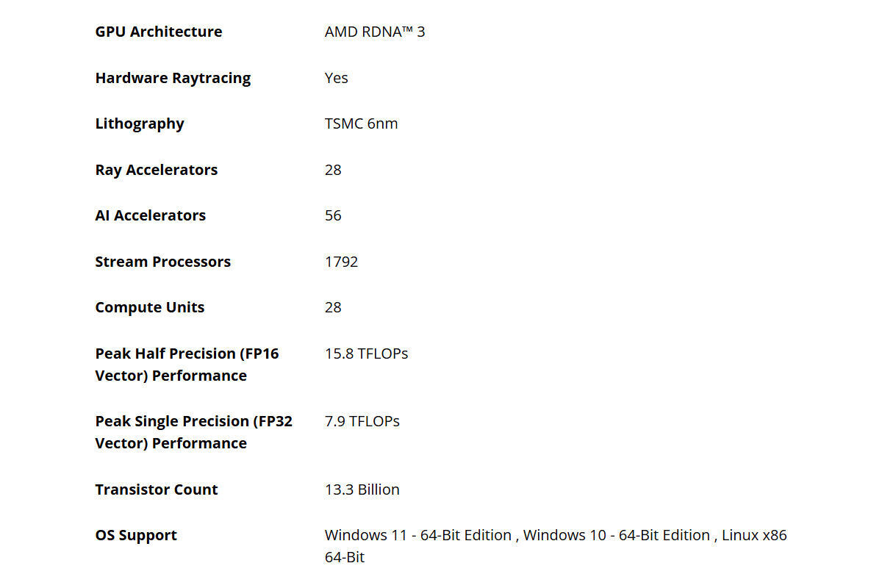Select the 13.3 Billion value
This screenshot has width=882, height=588.
point(362,490)
